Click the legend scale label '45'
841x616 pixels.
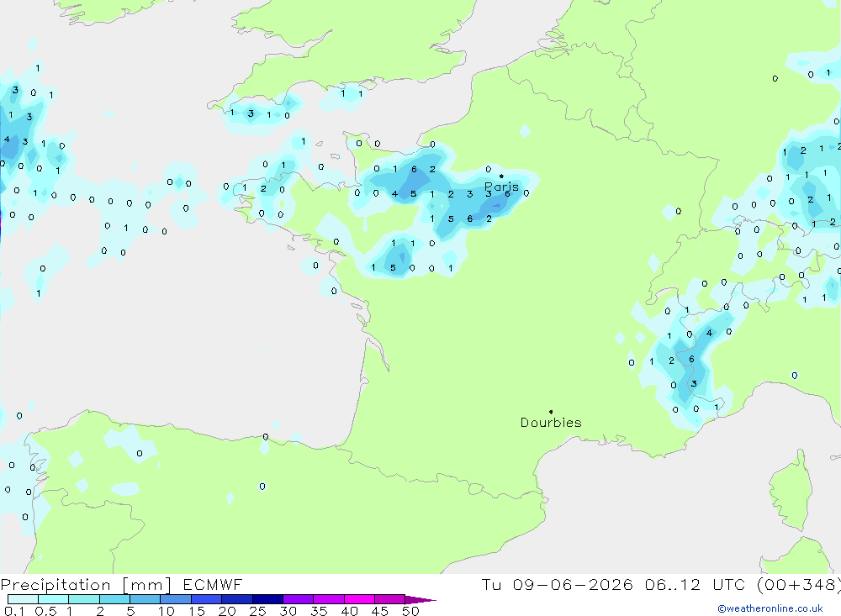click(380, 611)
